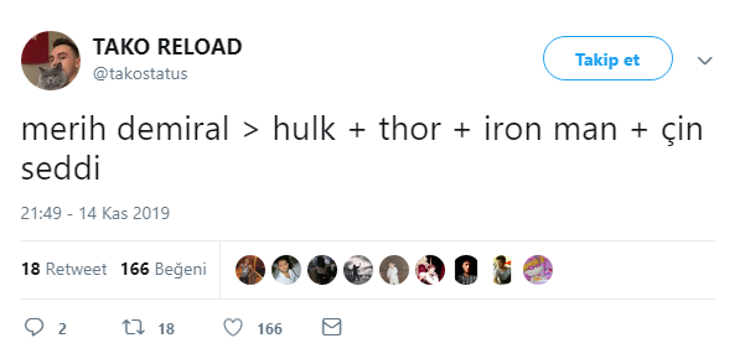Click the last cartoon liker avatar
Viewport: 750px width, 364px height.
538,270
